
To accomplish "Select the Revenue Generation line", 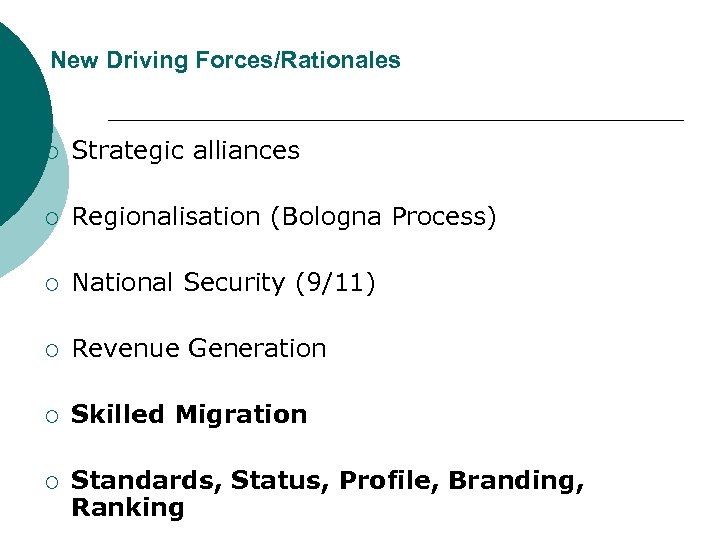I will [x=199, y=349].
